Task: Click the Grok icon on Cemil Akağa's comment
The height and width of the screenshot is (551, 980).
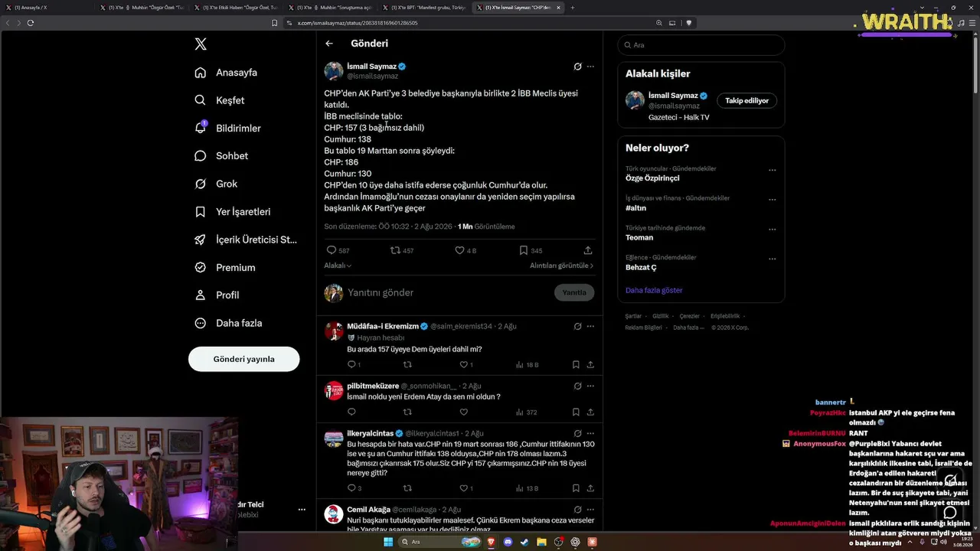Action: (x=577, y=509)
